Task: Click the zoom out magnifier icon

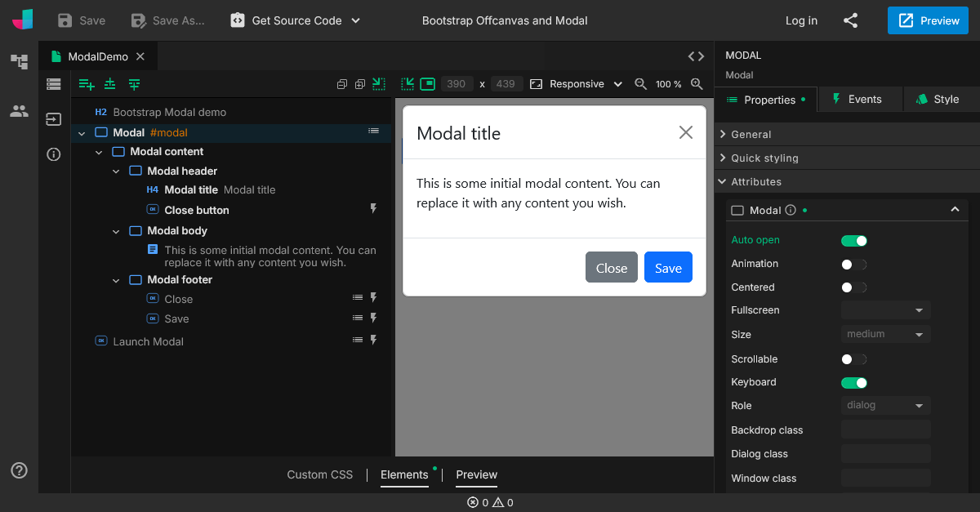Action: [641, 84]
